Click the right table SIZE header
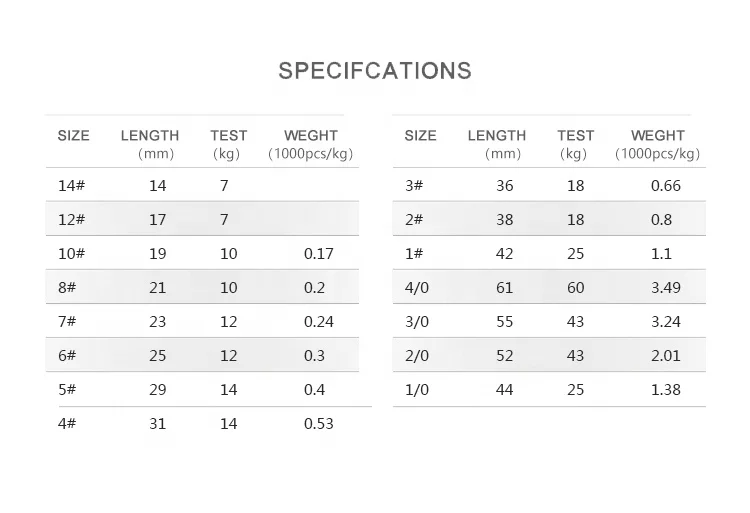Image resolution: width=750 pixels, height=513 pixels. [x=420, y=135]
